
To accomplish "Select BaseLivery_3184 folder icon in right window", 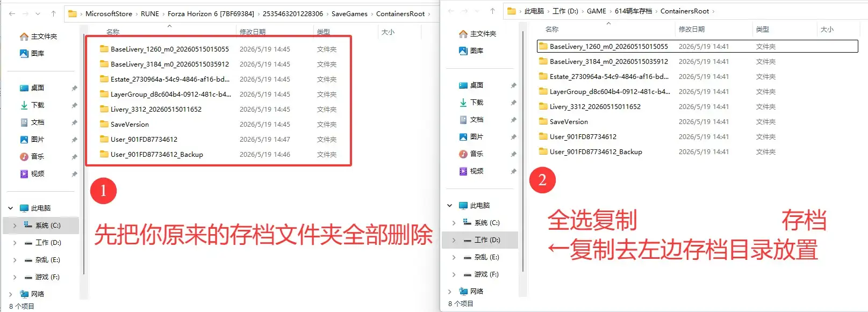I will (x=543, y=61).
